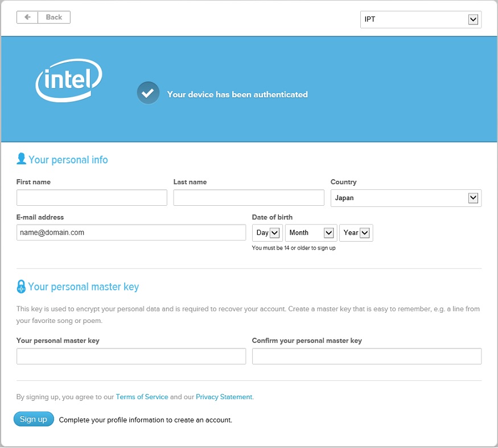Image resolution: width=498 pixels, height=448 pixels.
Task: Click the back arrow icon
Action: click(27, 17)
